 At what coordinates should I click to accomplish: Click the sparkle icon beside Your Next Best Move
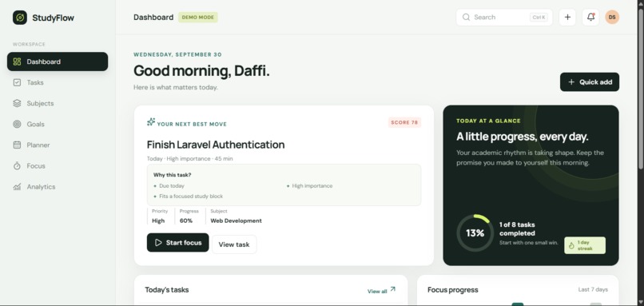click(151, 122)
